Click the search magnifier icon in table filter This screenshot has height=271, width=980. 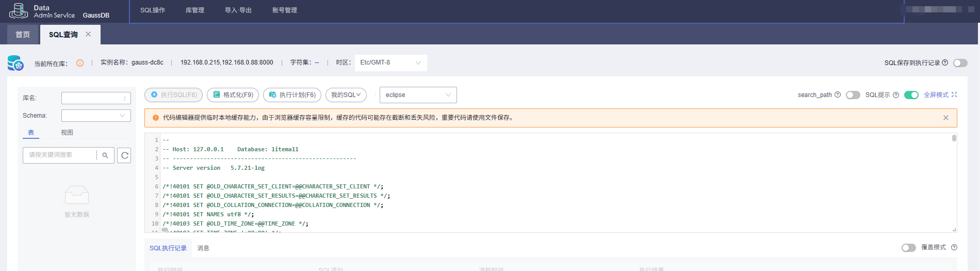(105, 155)
